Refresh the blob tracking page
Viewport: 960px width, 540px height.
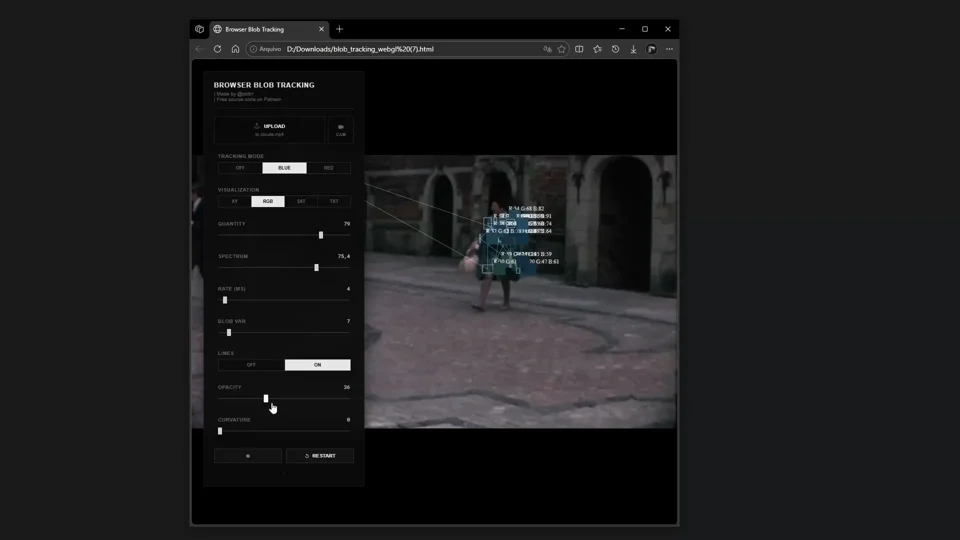(x=217, y=49)
